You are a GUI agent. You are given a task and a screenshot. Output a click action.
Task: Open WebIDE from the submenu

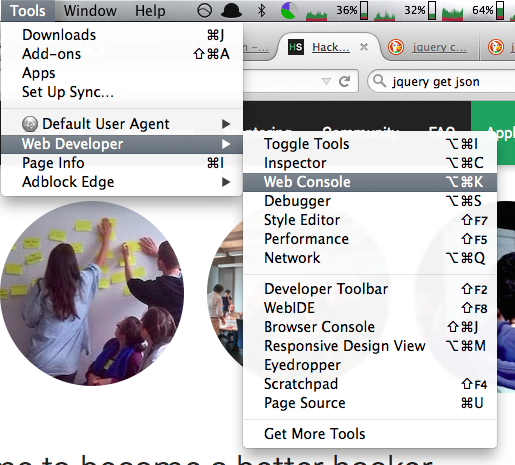370,308
